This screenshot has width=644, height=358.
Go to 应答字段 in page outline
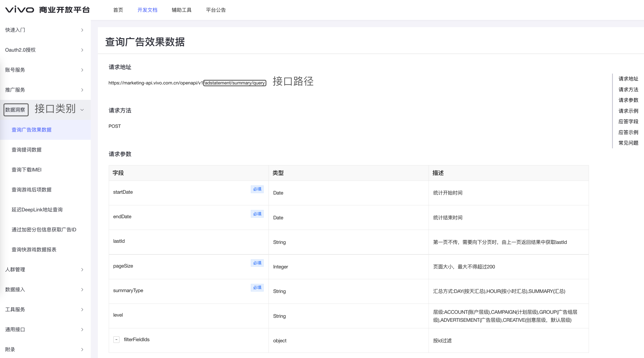(x=628, y=122)
